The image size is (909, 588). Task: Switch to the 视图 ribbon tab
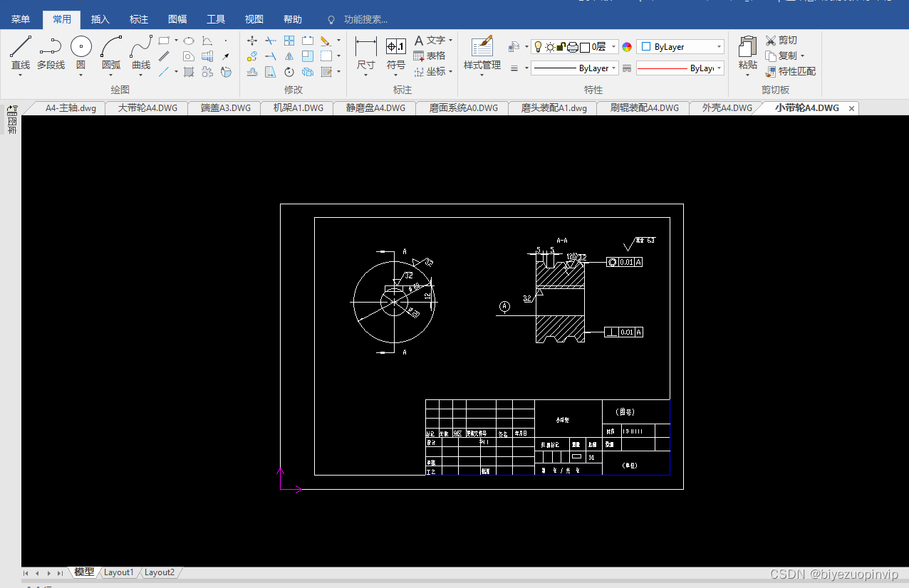pyautogui.click(x=254, y=19)
